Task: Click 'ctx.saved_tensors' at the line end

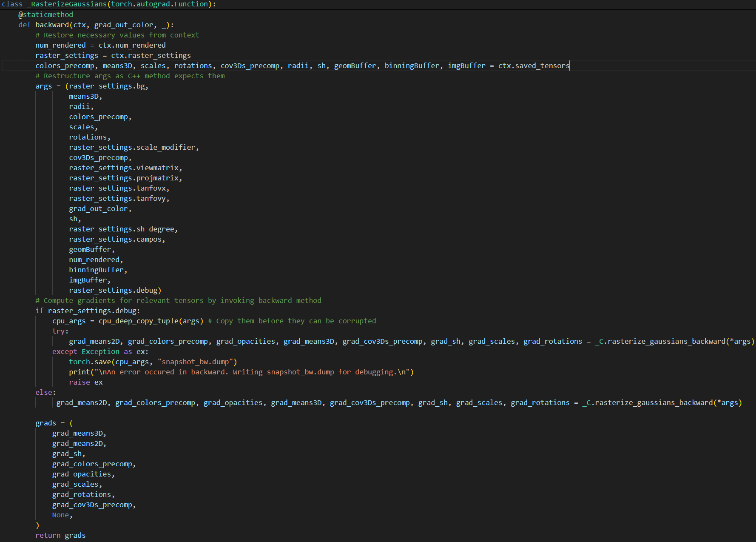Action: (x=534, y=66)
